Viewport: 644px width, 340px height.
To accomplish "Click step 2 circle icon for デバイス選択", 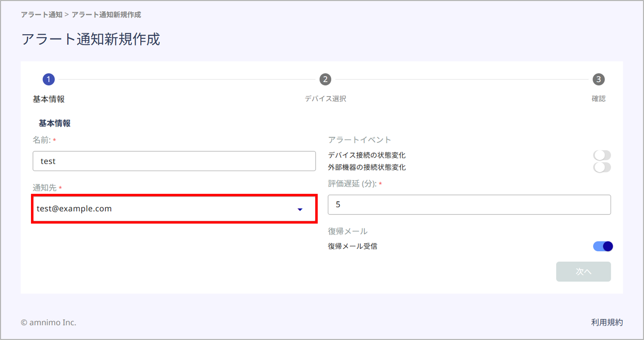I will (x=325, y=79).
